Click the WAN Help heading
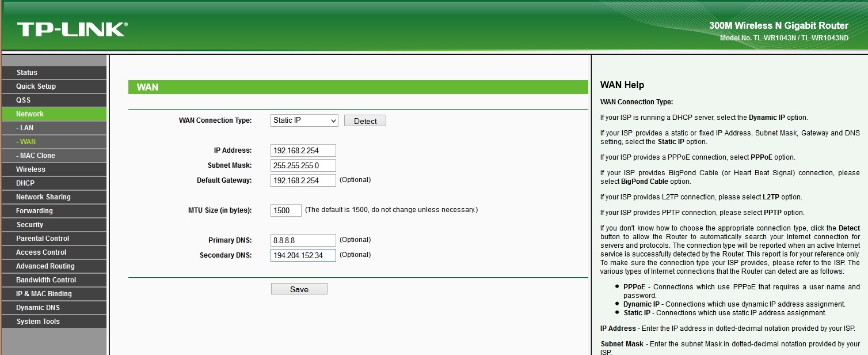This screenshot has width=868, height=355. 622,85
